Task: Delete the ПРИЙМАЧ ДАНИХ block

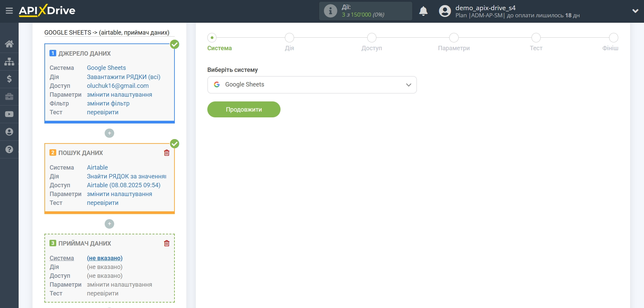Action: (167, 243)
